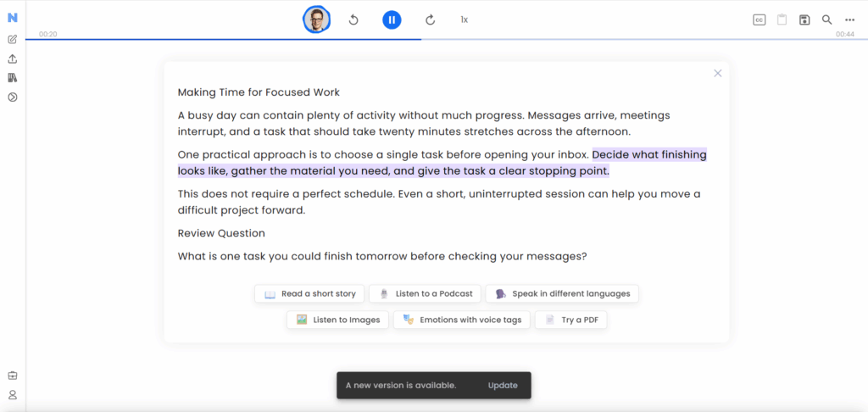Seek on the audio progress bar
The height and width of the screenshot is (412, 868).
[x=446, y=39]
